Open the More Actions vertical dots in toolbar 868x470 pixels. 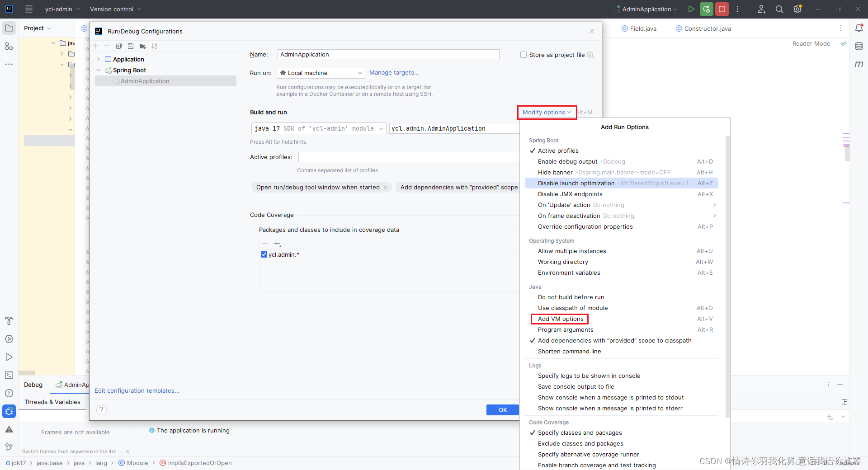pos(737,9)
